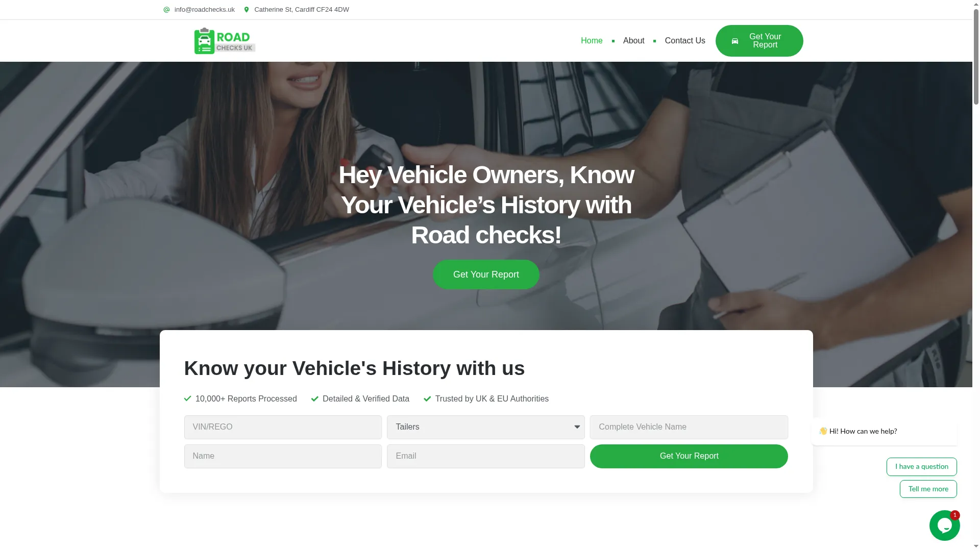
Task: Click the scrollbar down arrow
Action: pyautogui.click(x=976, y=547)
